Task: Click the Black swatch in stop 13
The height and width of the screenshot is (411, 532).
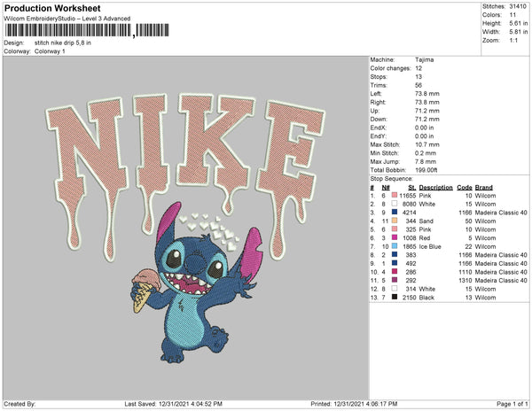Action: (395, 297)
